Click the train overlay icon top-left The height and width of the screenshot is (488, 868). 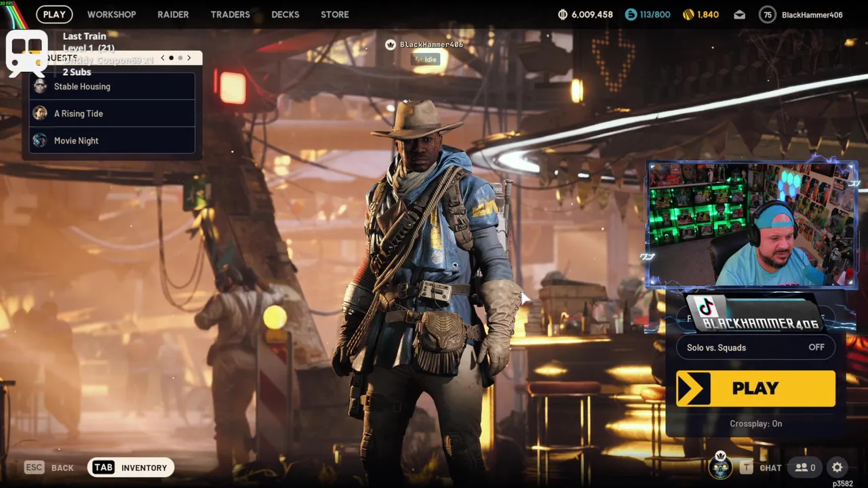pyautogui.click(x=26, y=53)
